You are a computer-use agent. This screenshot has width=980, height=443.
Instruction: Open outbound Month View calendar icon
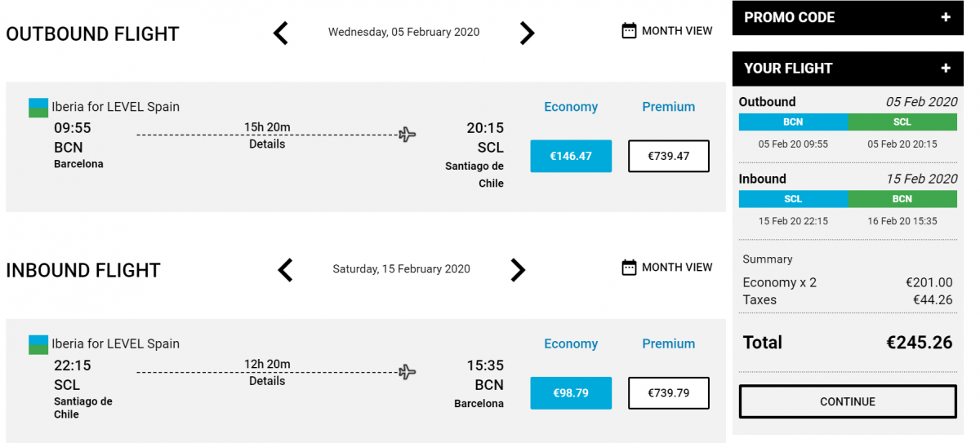pos(629,31)
